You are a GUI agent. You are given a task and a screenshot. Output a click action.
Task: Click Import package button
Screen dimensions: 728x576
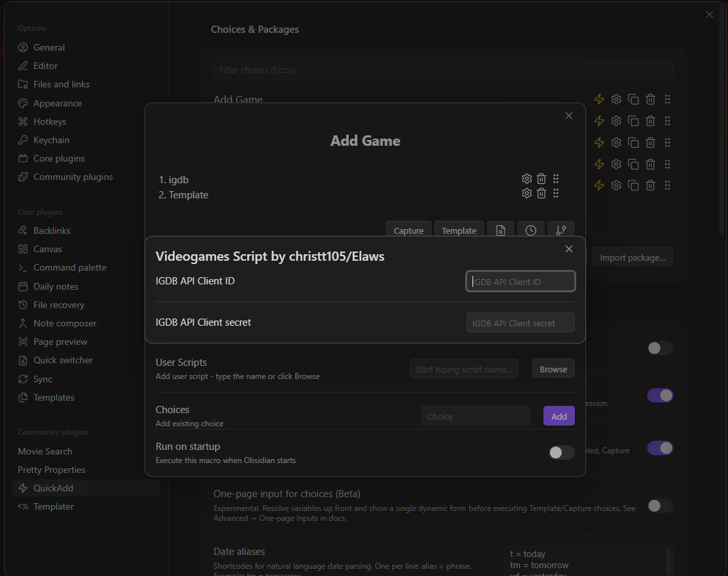coord(632,257)
